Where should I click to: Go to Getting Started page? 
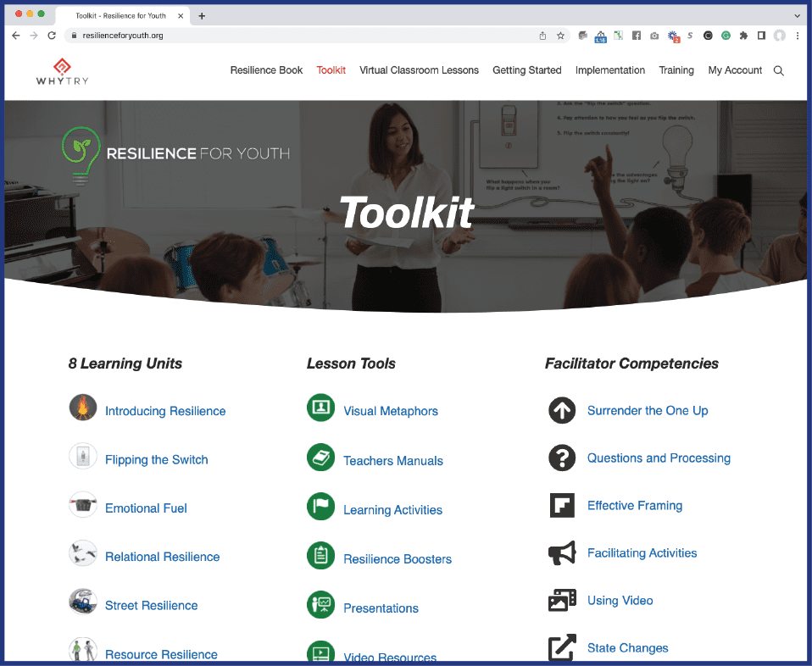click(x=526, y=70)
